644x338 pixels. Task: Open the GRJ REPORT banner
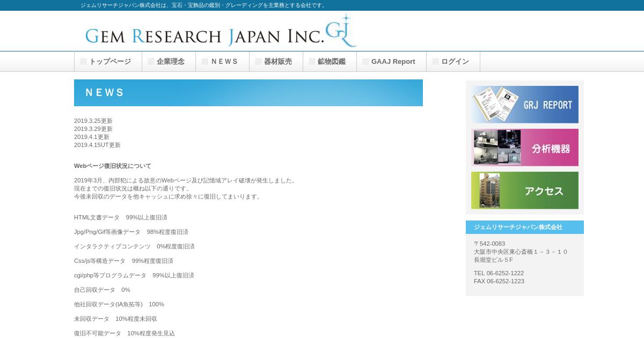pos(525,105)
